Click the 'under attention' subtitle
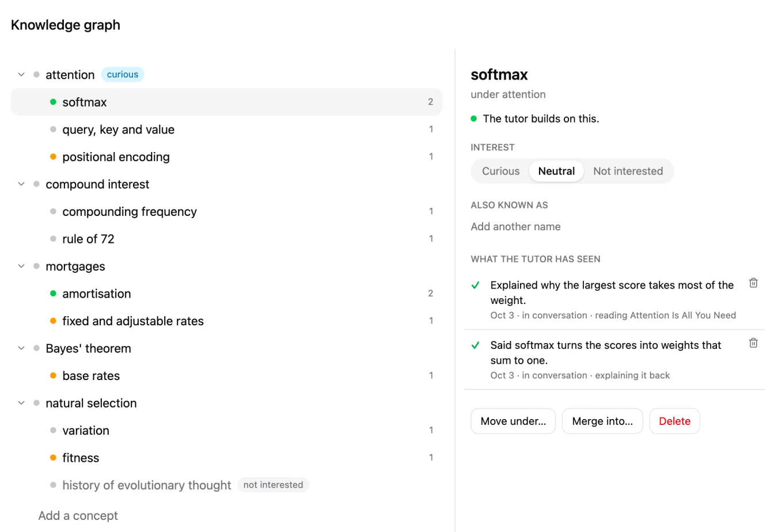This screenshot has height=532, width=774. coord(508,94)
